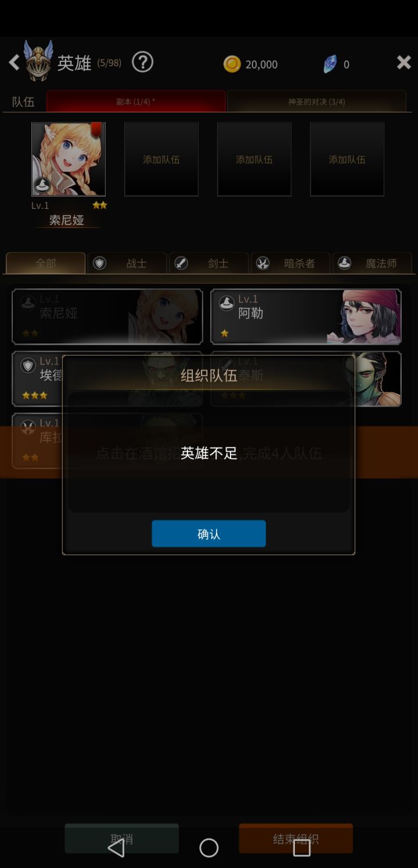This screenshot has height=868, width=418.
Task: Filter heroes by 暗杀者 tab
Action: [291, 263]
